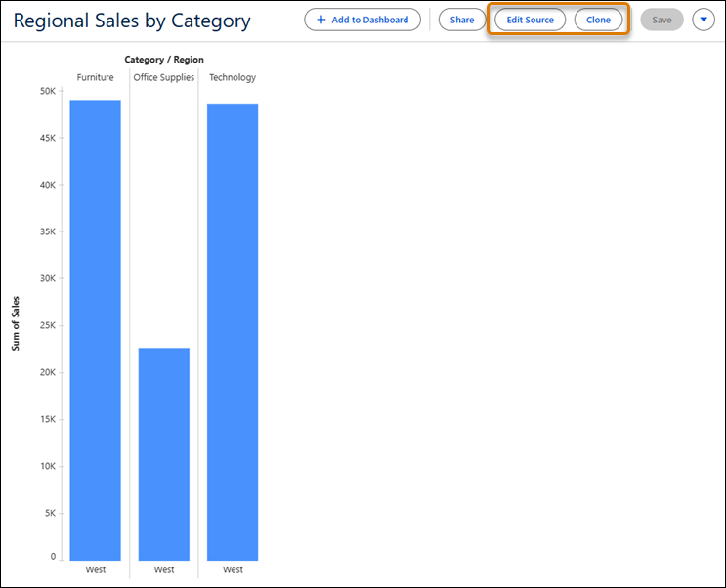
Task: Click the 20K axis tick label
Action: coord(48,372)
